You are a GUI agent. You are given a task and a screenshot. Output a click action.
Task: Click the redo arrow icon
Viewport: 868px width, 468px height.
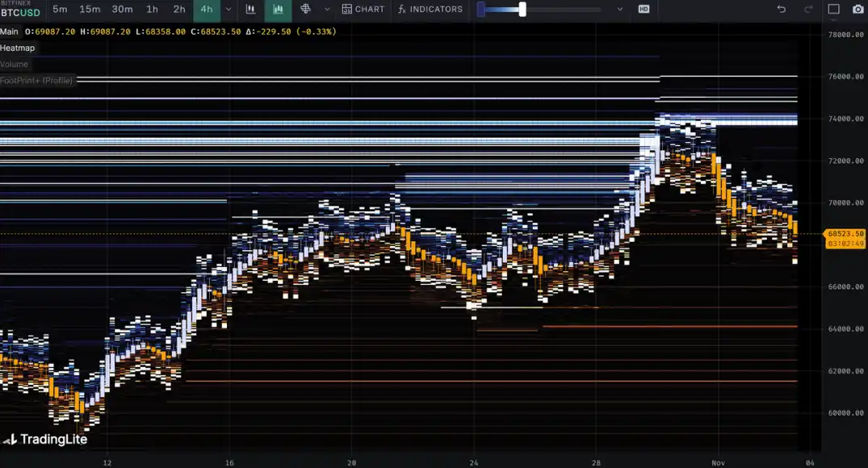(808, 10)
